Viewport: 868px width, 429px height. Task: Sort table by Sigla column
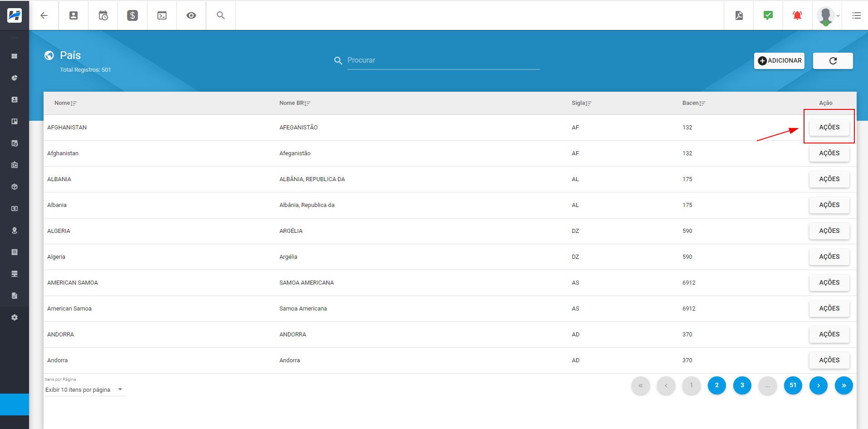point(582,103)
